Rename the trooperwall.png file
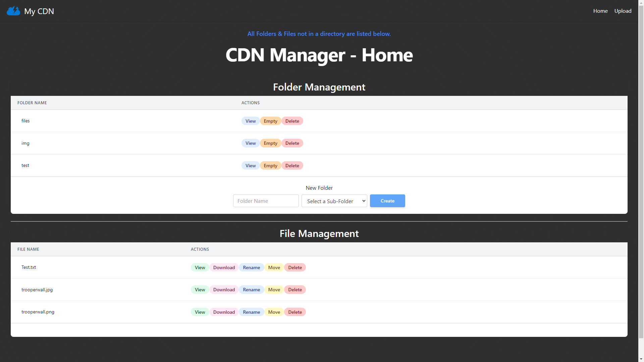 [x=251, y=312]
